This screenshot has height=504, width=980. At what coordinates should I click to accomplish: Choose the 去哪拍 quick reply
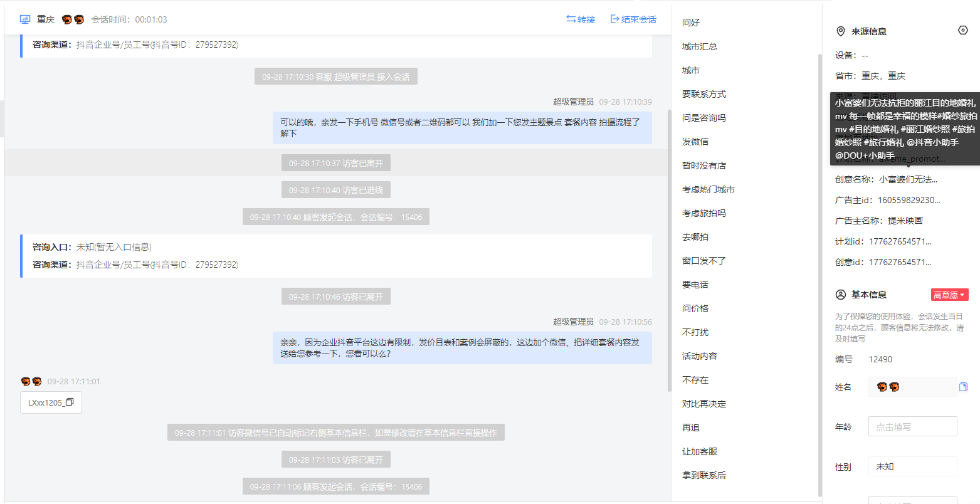695,237
